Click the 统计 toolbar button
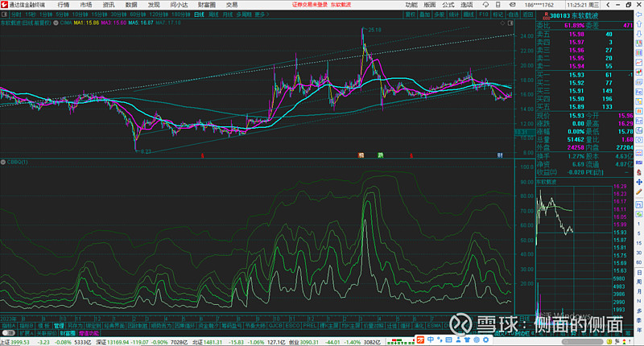This screenshot has width=644, height=346. pyautogui.click(x=454, y=14)
